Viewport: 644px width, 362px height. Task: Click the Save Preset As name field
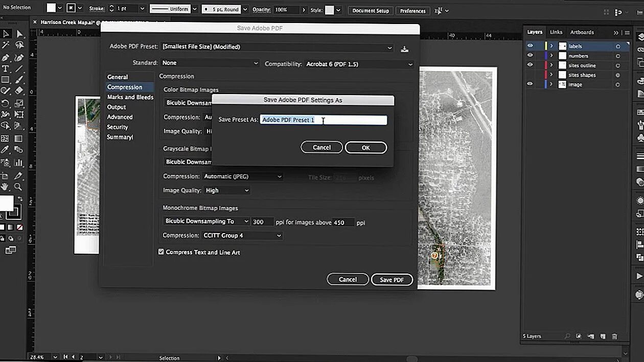[323, 120]
